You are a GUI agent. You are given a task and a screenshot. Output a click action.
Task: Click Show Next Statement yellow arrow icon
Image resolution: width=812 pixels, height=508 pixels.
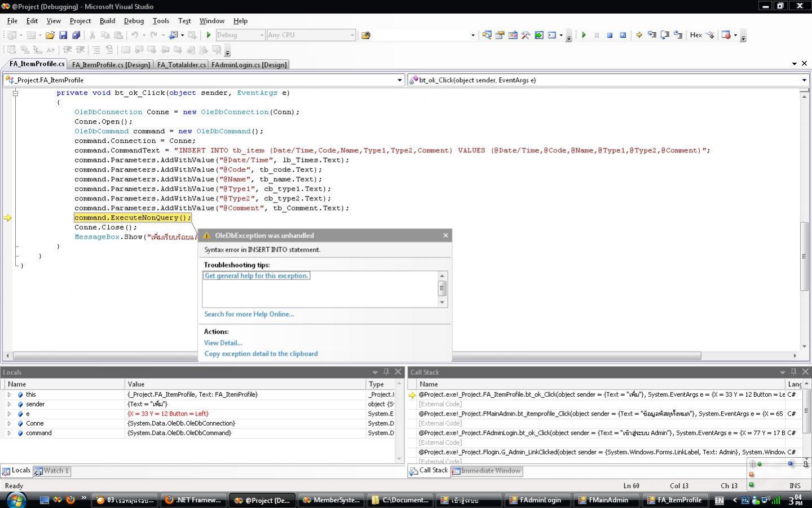639,35
